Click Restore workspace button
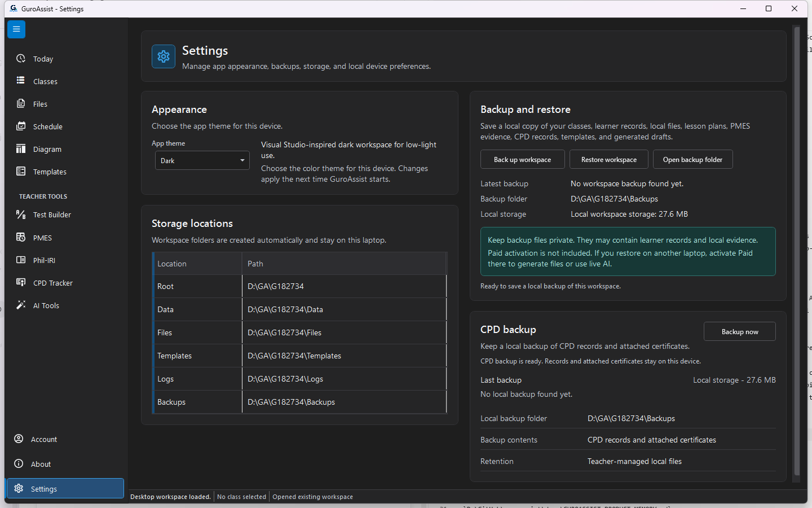Viewport: 812px width, 508px height. [x=609, y=160]
